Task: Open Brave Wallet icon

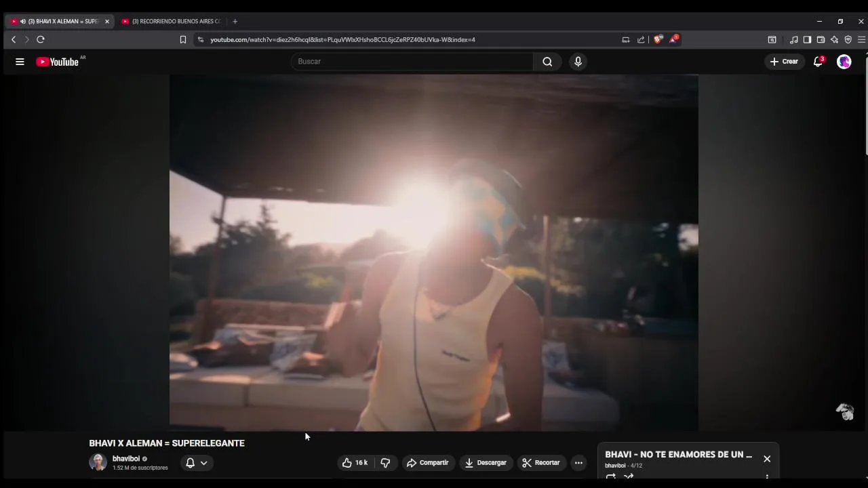Action: (821, 40)
